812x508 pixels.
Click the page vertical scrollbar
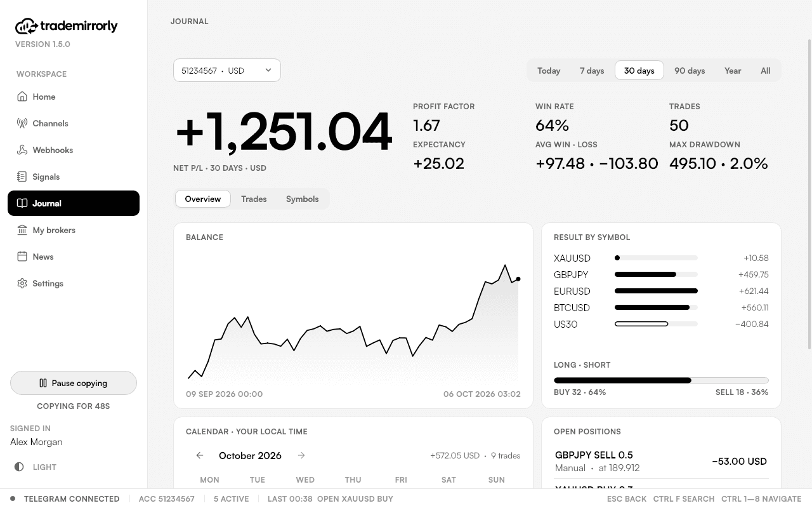(x=809, y=194)
